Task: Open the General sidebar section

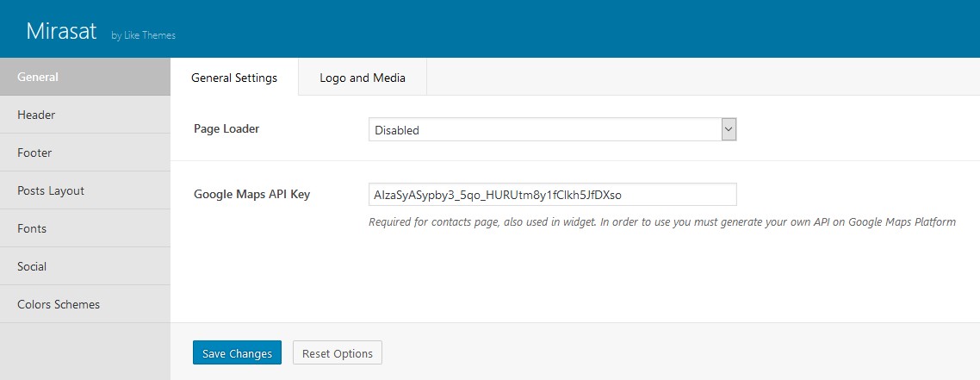Action: 85,77
